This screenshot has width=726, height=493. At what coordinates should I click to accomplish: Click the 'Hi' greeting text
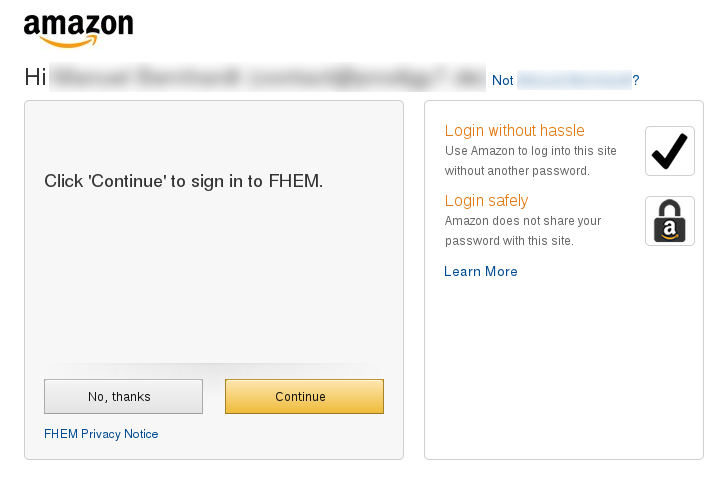click(35, 77)
